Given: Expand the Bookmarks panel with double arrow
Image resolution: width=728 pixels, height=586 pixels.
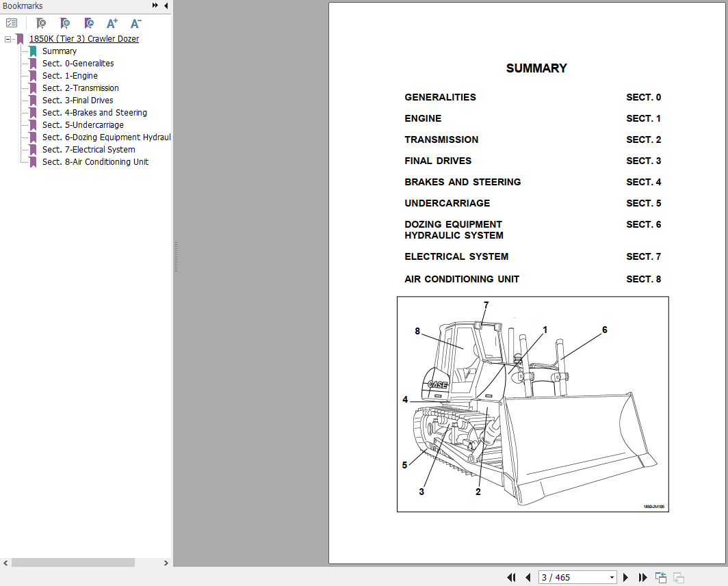Looking at the screenshot, I should [x=155, y=5].
